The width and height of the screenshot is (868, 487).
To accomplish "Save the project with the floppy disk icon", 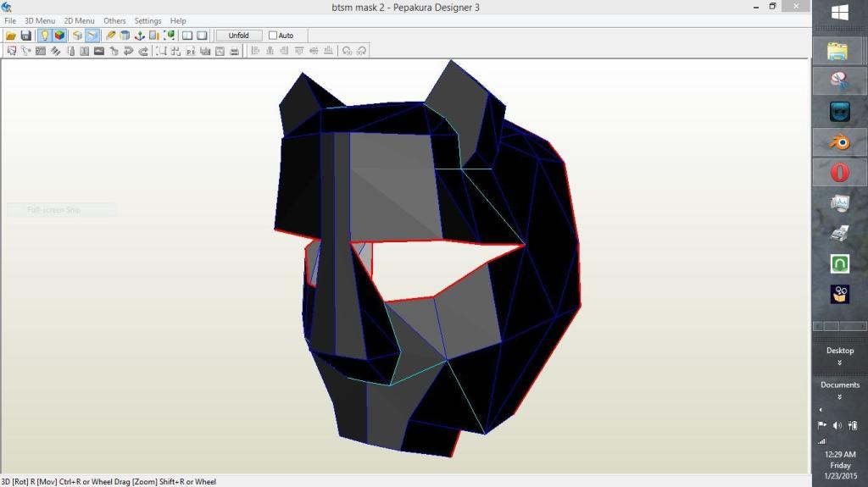I will click(x=25, y=36).
